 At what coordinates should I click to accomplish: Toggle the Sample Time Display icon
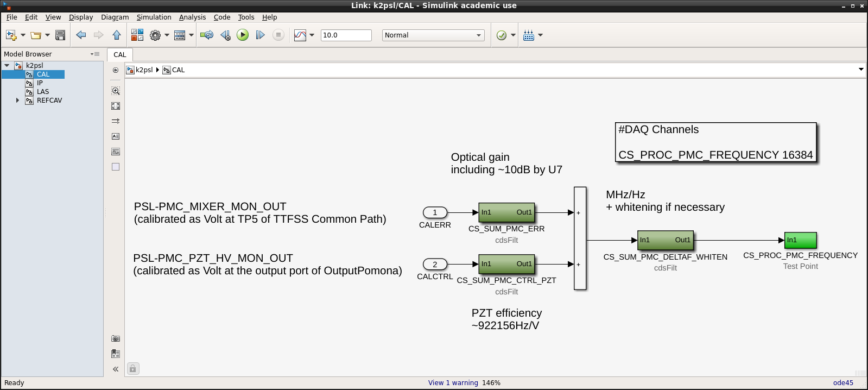click(116, 121)
